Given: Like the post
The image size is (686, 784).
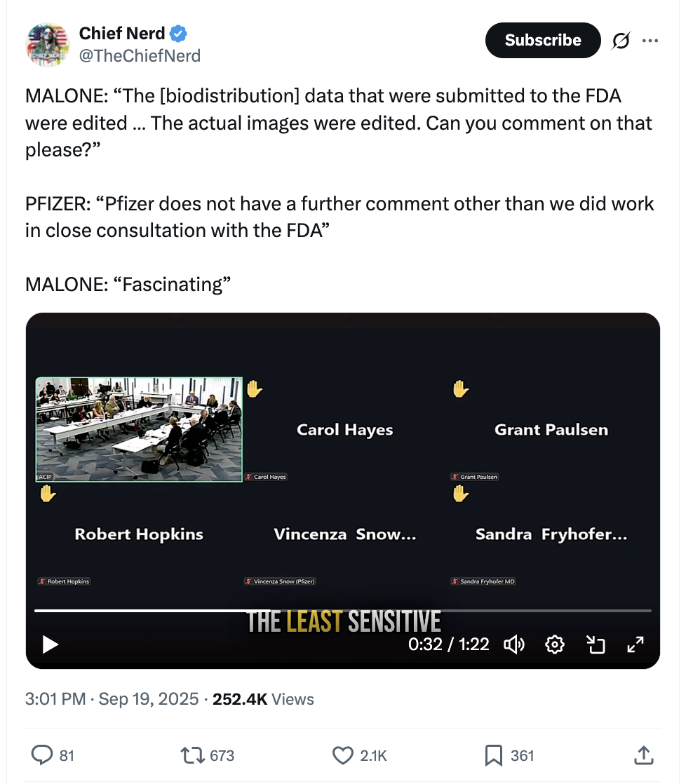Looking at the screenshot, I should 358,755.
